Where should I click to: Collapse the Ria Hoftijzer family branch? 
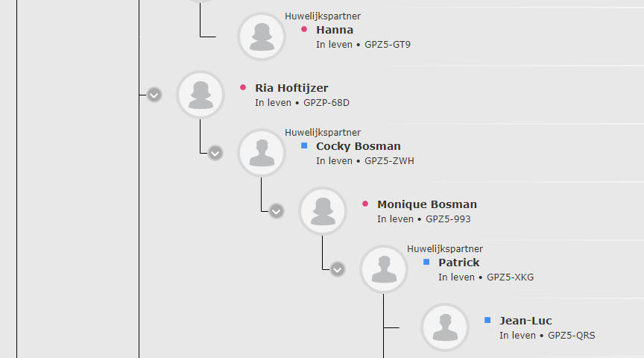click(x=154, y=95)
